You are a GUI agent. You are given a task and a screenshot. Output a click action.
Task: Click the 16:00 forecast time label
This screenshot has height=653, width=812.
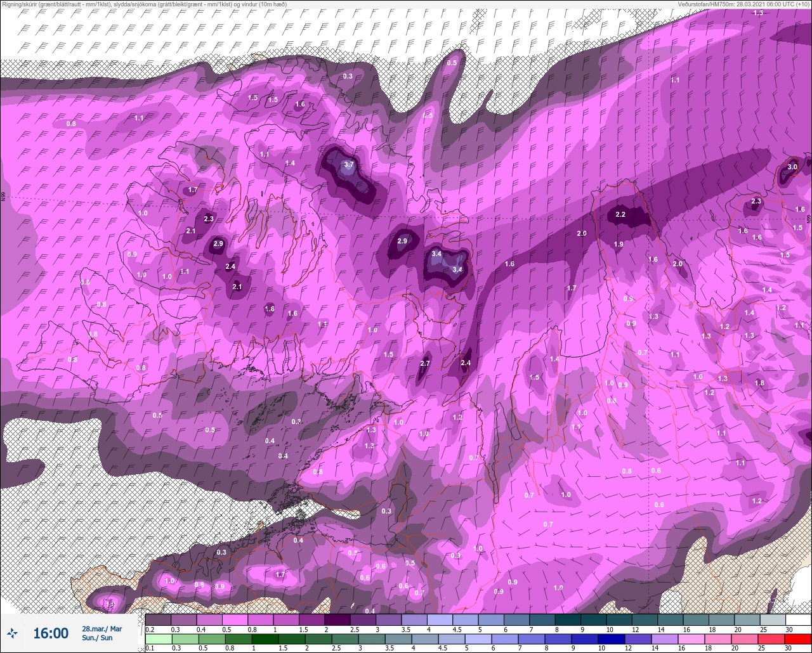tap(51, 633)
